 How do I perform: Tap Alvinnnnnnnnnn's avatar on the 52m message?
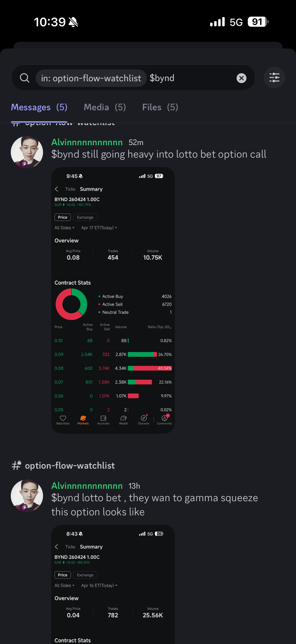pyautogui.click(x=27, y=152)
